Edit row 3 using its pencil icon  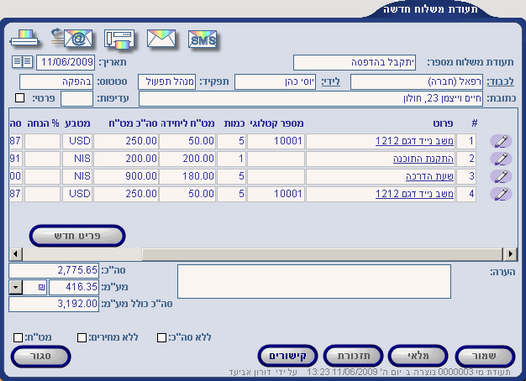pyautogui.click(x=501, y=176)
